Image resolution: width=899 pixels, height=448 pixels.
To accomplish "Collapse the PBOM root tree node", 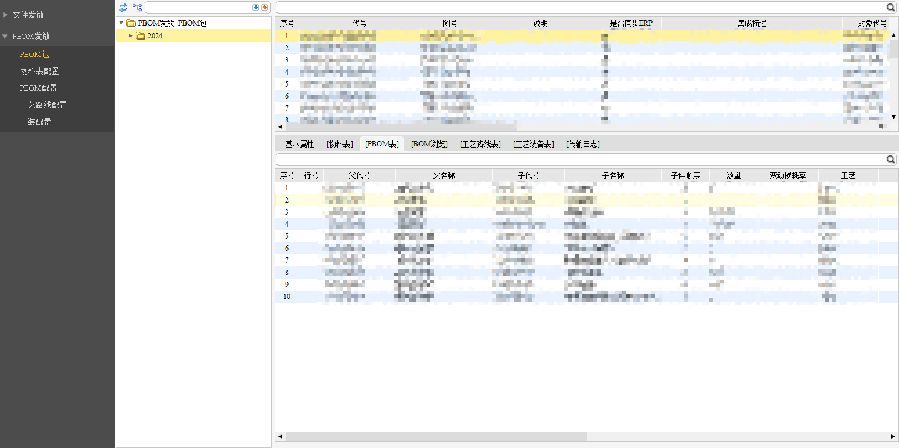I will [x=121, y=22].
